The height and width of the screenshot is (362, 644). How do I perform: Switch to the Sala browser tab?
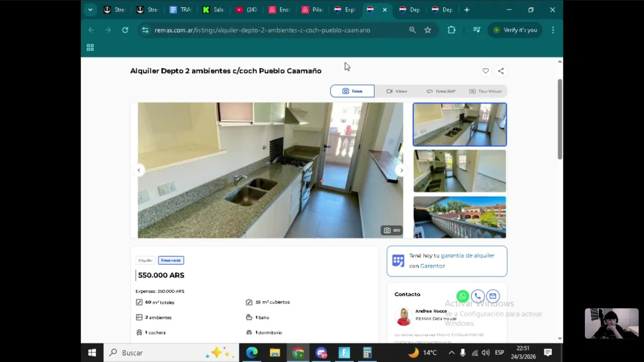point(213,10)
